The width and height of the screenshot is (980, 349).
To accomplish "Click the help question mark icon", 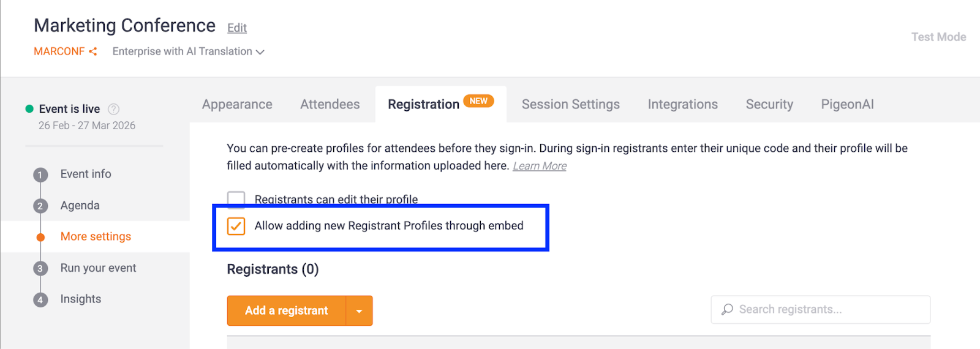I will coord(113,109).
